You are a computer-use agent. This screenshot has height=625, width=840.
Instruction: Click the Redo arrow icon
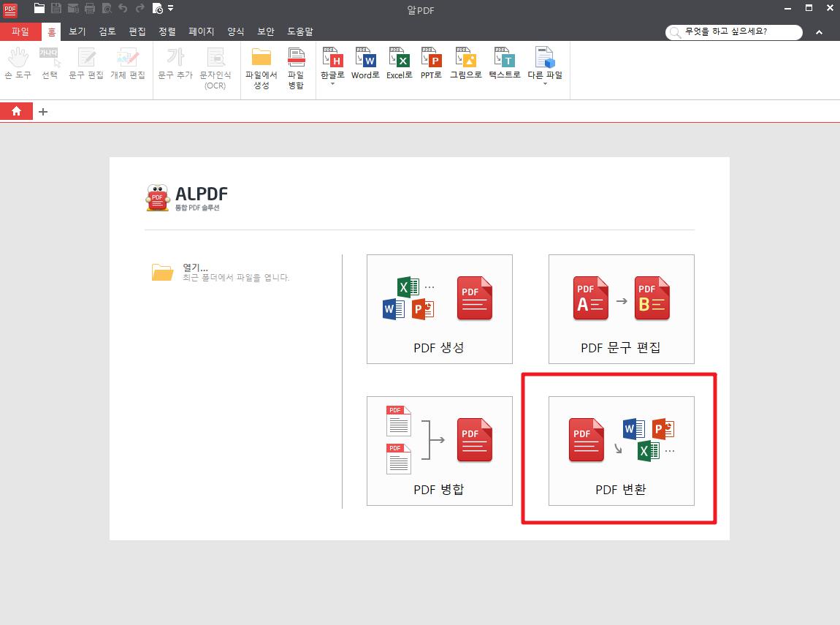point(140,8)
